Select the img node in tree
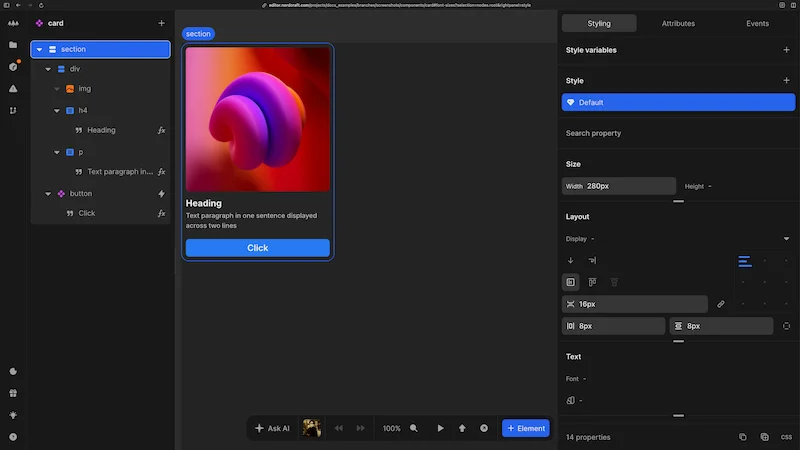The height and width of the screenshot is (450, 800). point(85,89)
